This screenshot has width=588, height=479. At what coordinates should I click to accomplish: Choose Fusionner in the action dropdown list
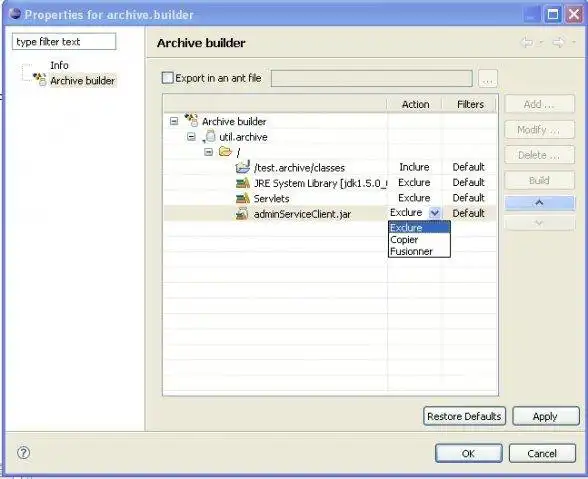pos(419,251)
